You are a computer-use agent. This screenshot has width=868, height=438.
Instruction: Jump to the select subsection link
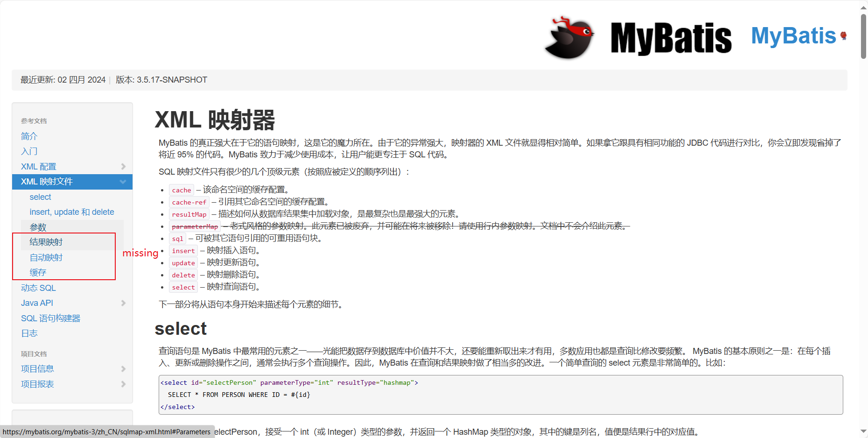pos(40,197)
